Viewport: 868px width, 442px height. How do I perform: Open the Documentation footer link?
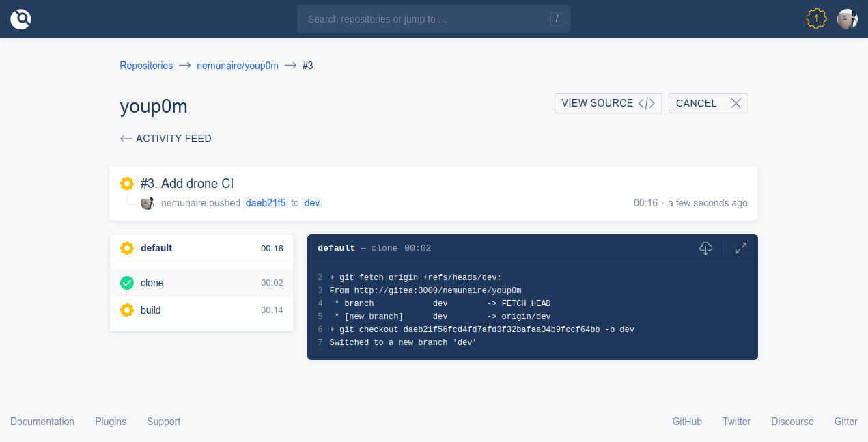point(42,422)
